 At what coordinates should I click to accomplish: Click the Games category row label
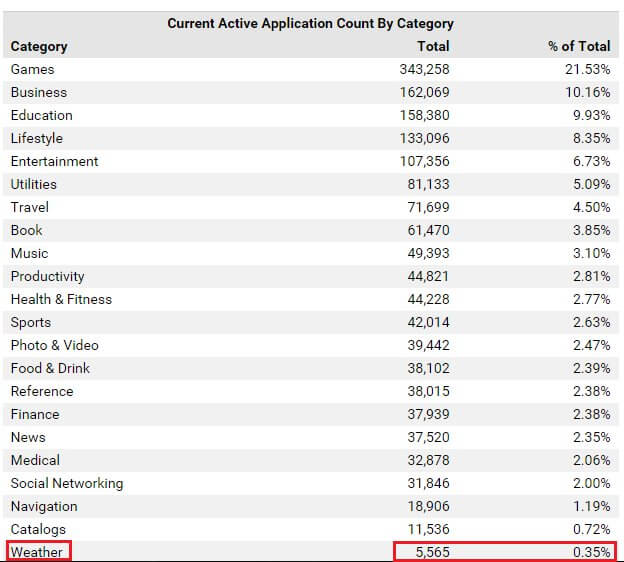coord(32,69)
